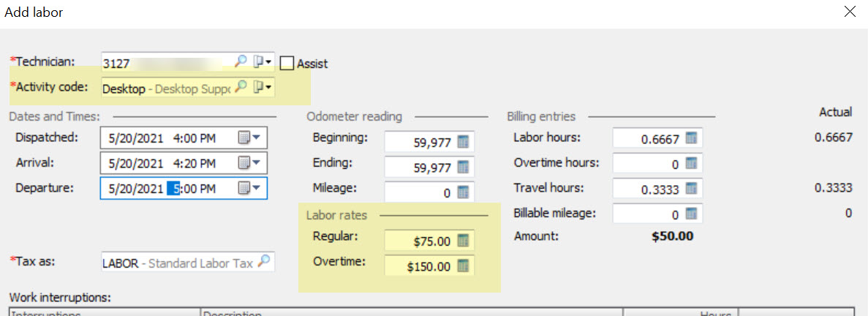Open calculator for Regular labor rate
868x316 pixels.
[464, 241]
